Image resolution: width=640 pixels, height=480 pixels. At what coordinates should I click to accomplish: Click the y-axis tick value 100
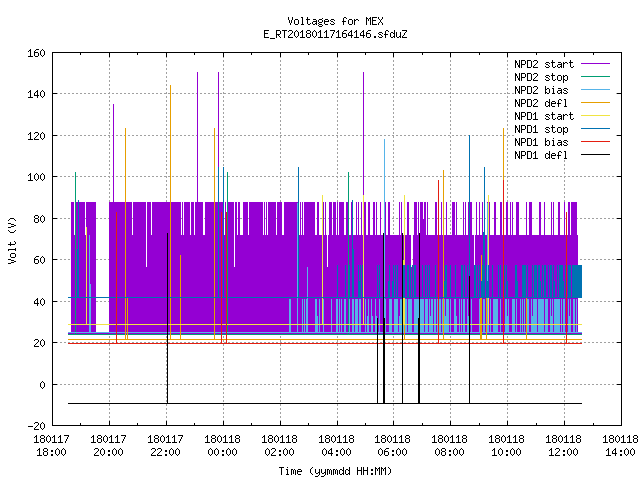(x=36, y=177)
